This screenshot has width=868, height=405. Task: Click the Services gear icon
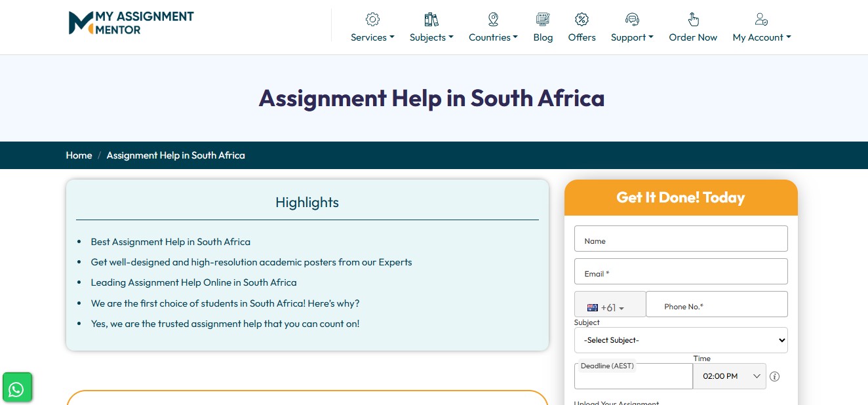click(372, 19)
